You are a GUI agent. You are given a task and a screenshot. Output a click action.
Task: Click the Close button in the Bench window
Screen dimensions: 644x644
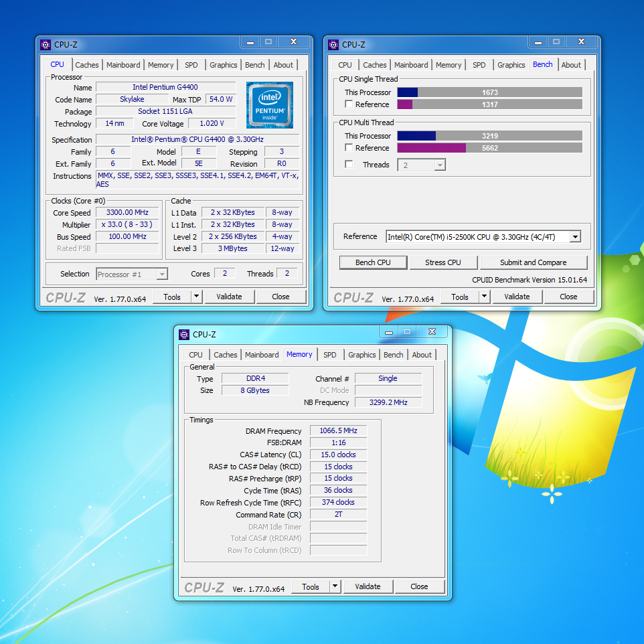click(x=568, y=297)
